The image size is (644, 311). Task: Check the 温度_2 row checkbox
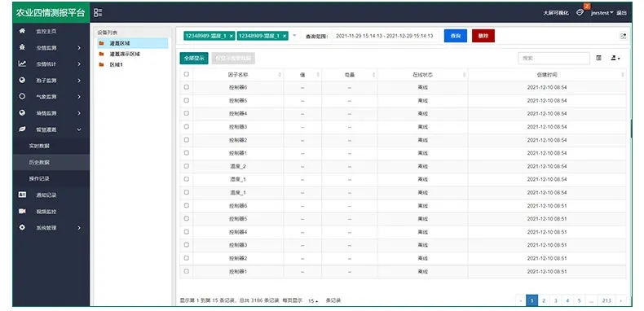187,166
